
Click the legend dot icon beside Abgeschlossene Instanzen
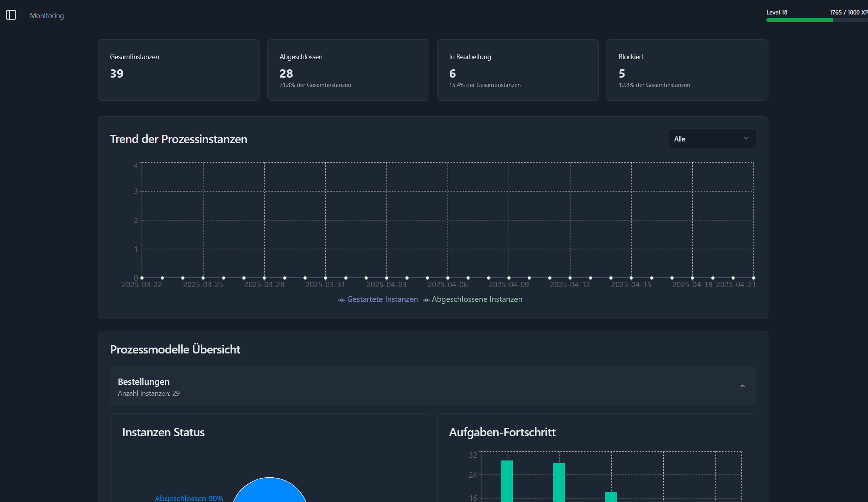click(426, 299)
